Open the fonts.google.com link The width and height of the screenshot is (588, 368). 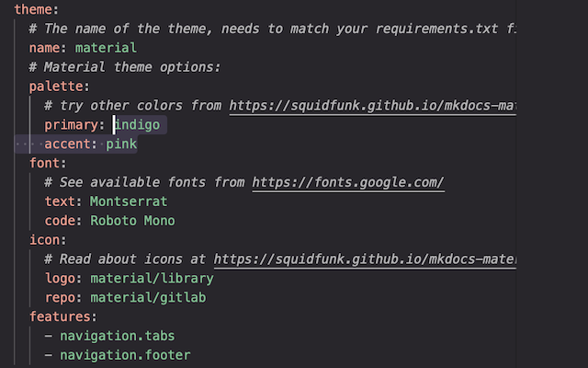(x=348, y=182)
